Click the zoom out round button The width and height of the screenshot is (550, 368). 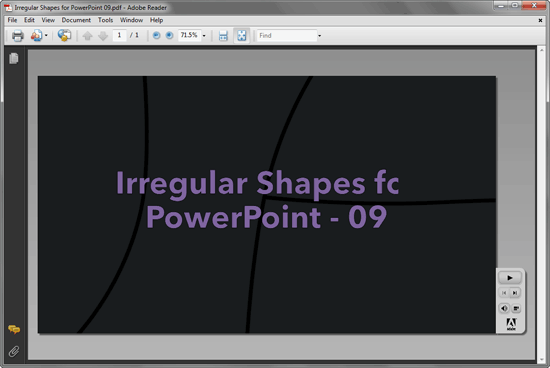(156, 35)
